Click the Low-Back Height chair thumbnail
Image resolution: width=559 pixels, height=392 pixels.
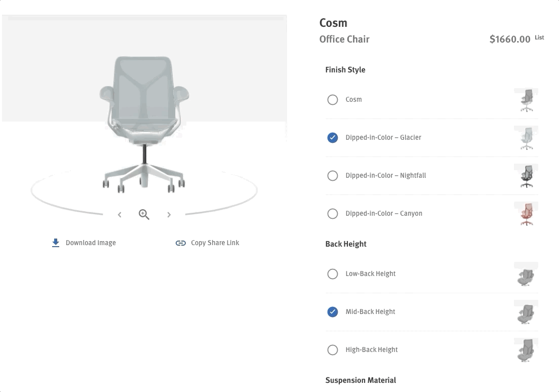coord(526,274)
